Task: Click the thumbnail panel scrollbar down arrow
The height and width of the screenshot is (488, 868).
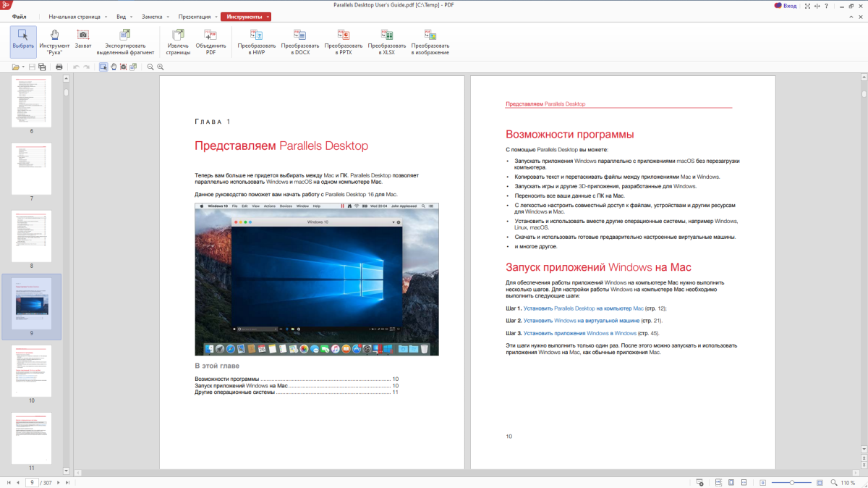Action: coord(66,471)
